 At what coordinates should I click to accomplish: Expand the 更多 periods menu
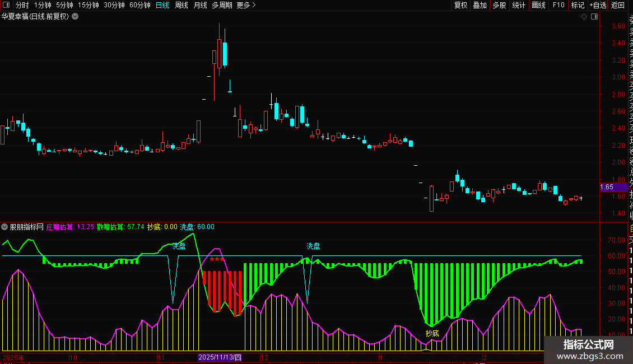pos(246,5)
